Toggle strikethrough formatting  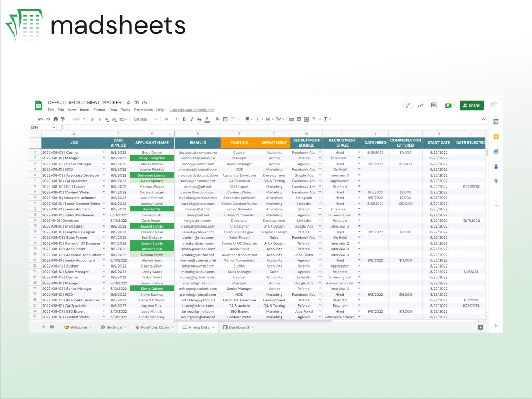(198, 119)
